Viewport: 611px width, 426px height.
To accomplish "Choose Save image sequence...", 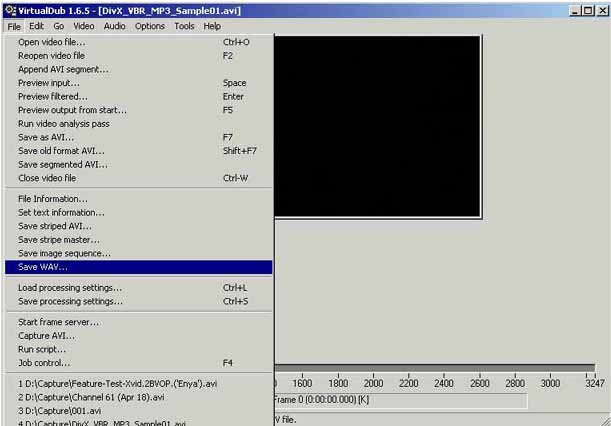I will (139, 253).
